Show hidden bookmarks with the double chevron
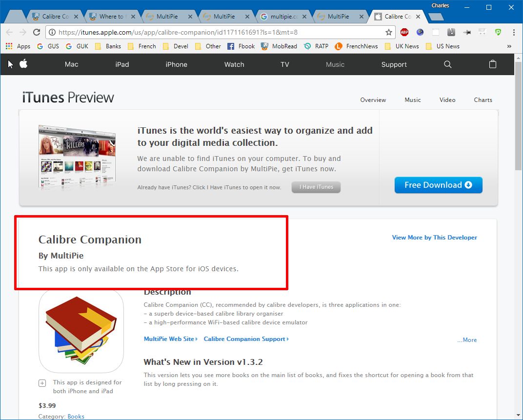Screen dimensions: 523x420 point(509,46)
